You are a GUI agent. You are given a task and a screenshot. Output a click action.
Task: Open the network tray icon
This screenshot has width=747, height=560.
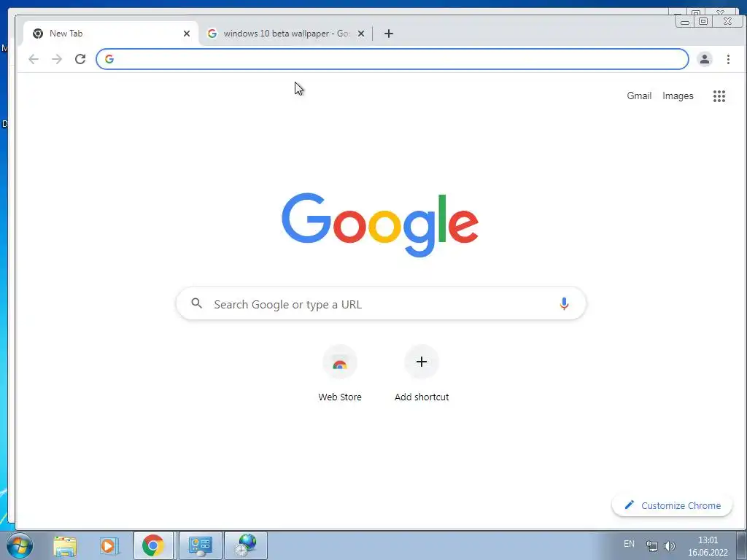click(651, 546)
